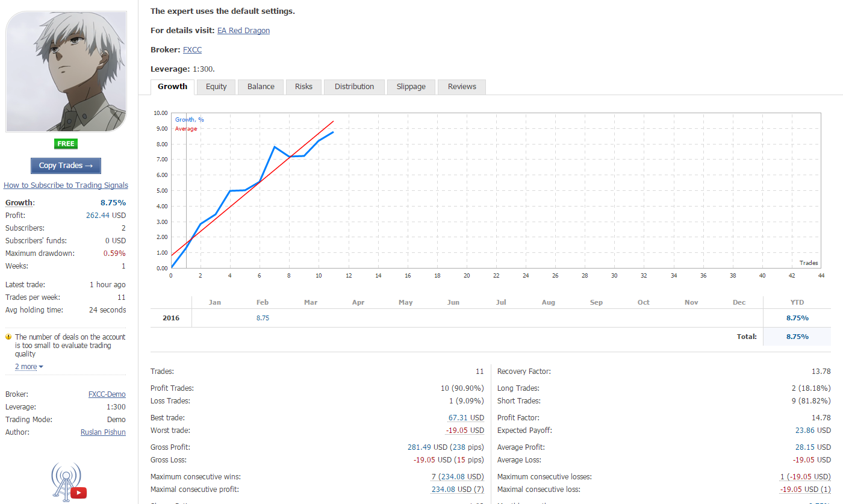Switch to the Equity tab
Viewport: 843px width, 504px height.
coord(216,87)
